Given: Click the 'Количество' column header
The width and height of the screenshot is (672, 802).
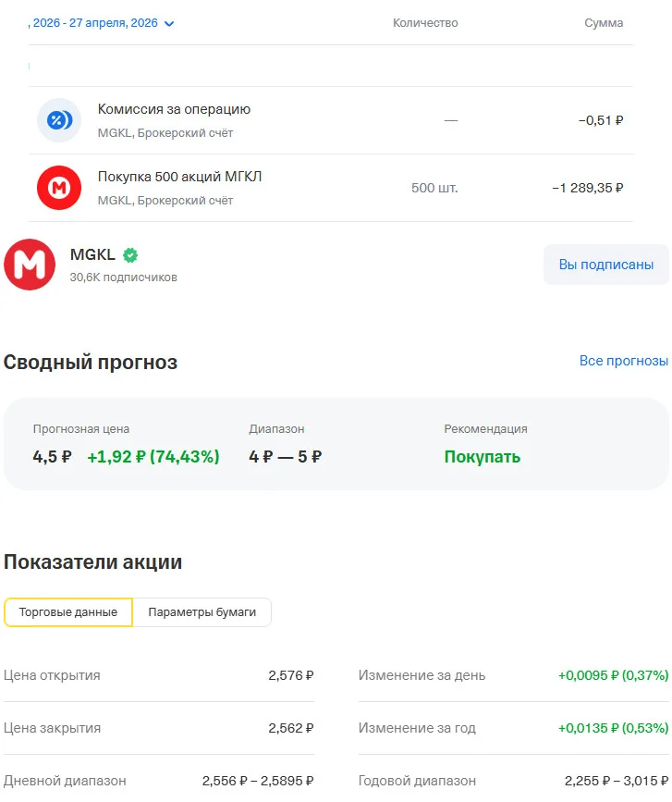Looking at the screenshot, I should (425, 23).
